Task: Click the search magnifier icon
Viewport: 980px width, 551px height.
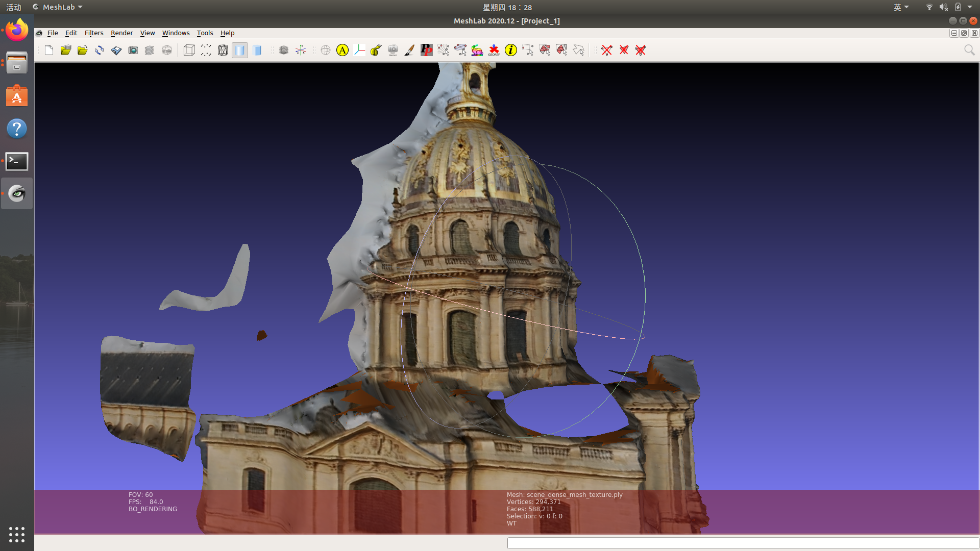Action: [969, 50]
